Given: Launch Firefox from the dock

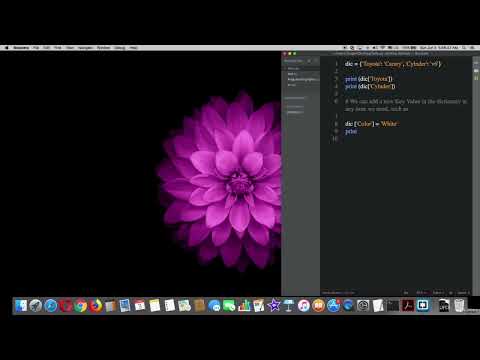Looking at the screenshot, I should click(95, 305).
